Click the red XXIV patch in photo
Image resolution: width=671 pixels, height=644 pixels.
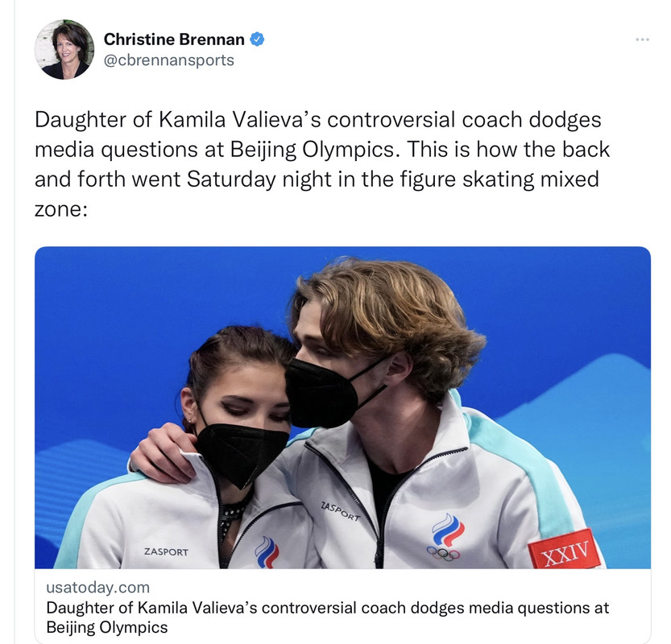tap(564, 549)
